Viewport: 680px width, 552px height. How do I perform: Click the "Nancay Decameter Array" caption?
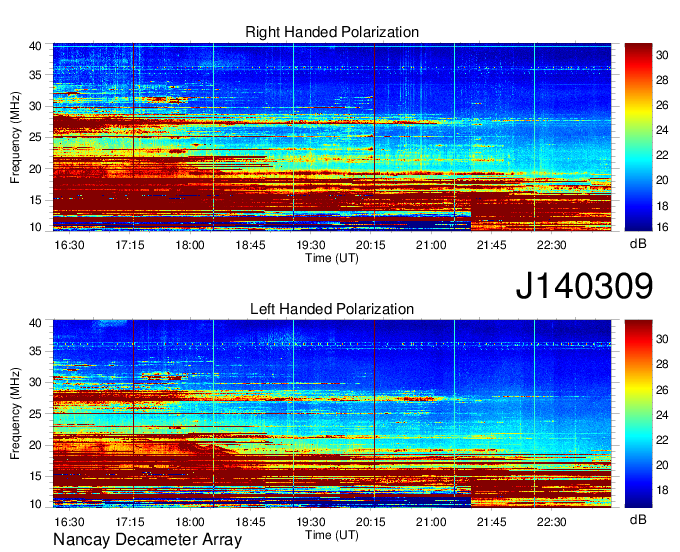(147, 539)
